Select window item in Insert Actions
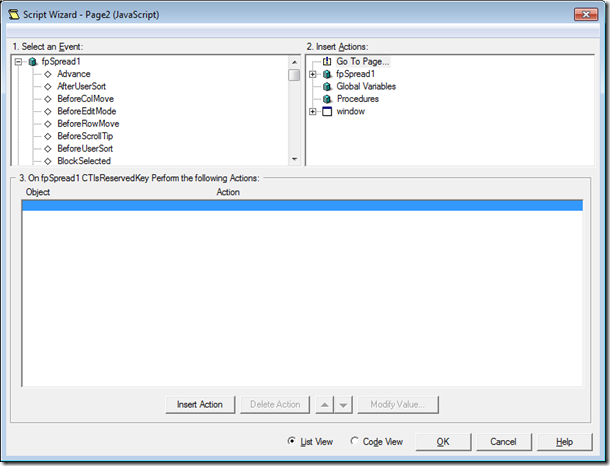The image size is (610, 466). 351,111
